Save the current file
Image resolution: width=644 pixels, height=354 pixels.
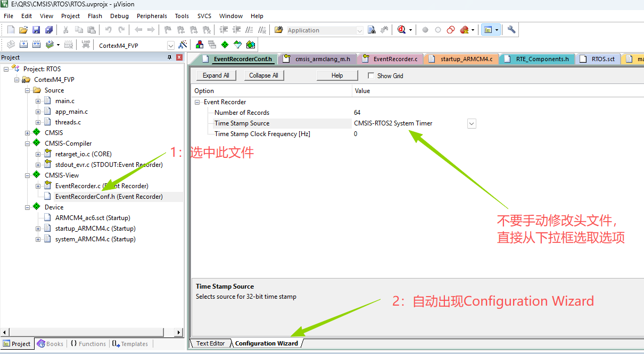click(36, 30)
